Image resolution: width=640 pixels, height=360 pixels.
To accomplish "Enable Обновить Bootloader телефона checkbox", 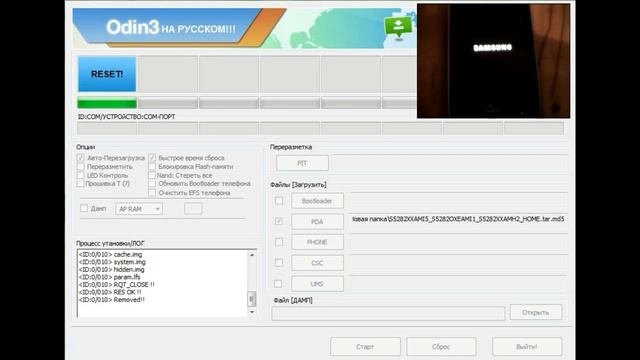I will 152,184.
